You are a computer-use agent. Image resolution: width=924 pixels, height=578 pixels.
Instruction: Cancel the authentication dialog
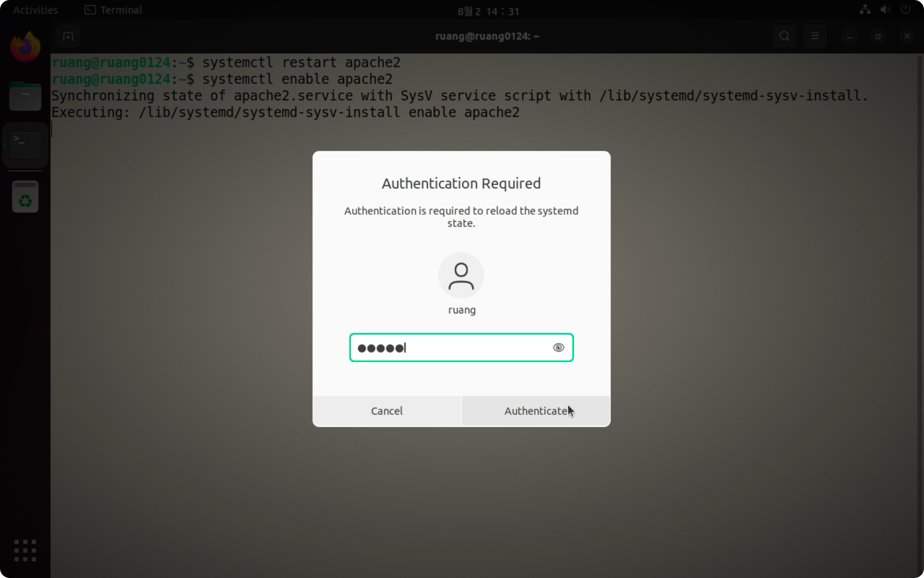387,411
